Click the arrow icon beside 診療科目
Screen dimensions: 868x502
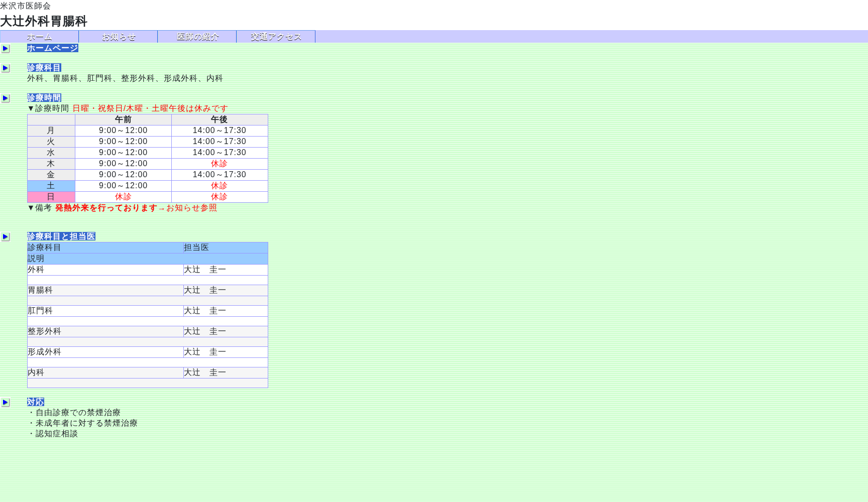pos(6,68)
